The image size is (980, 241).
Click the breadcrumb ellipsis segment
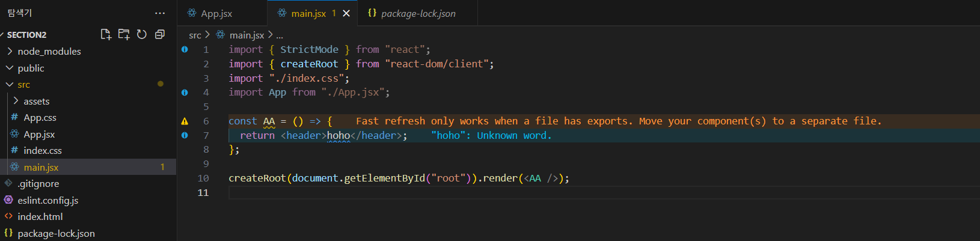point(280,35)
